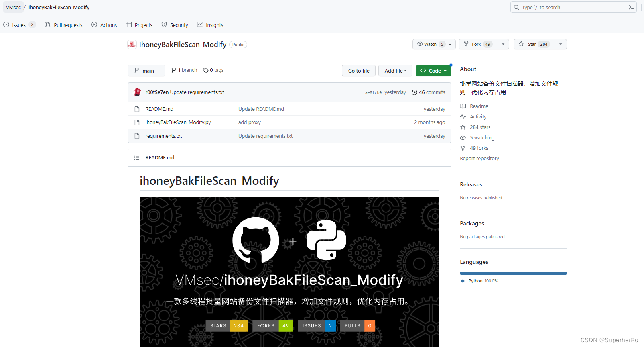This screenshot has height=347, width=644.
Task: Open the aeafcb9 commit hash link
Action: (373, 92)
